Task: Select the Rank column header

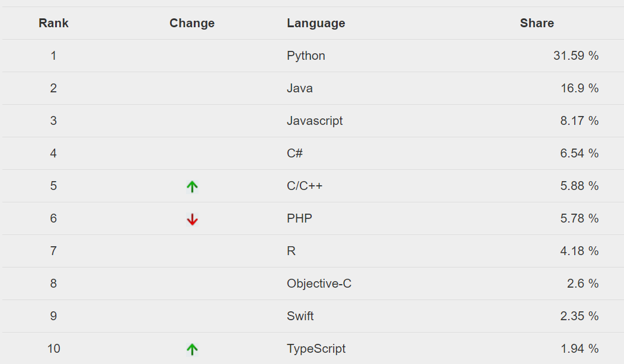Action: (53, 23)
